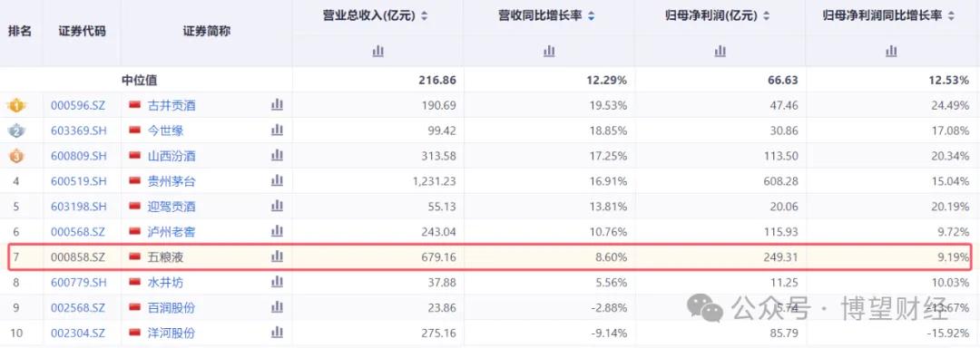Open chart icon for 五粮液 row
This screenshot has height=348, width=980.
point(277,256)
